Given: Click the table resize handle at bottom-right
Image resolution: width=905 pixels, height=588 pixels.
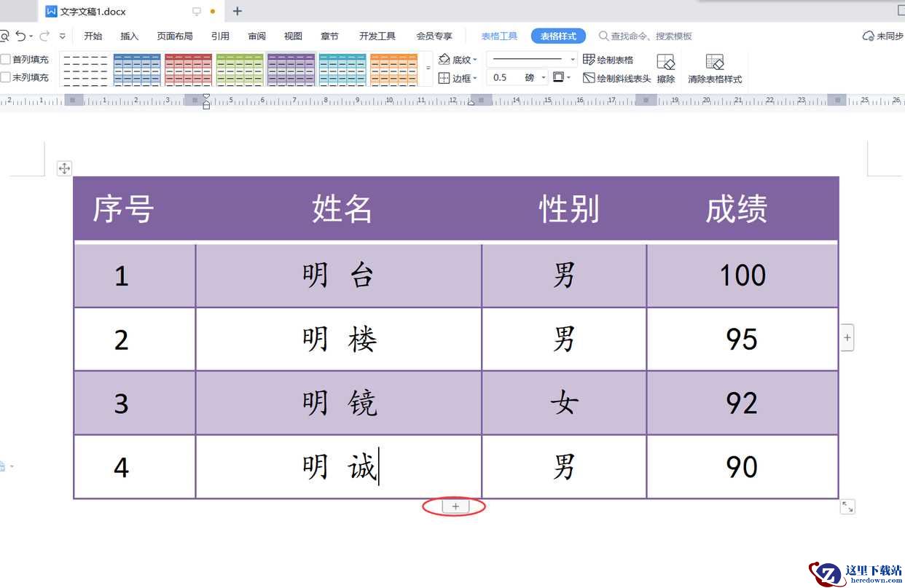Looking at the screenshot, I should (847, 506).
